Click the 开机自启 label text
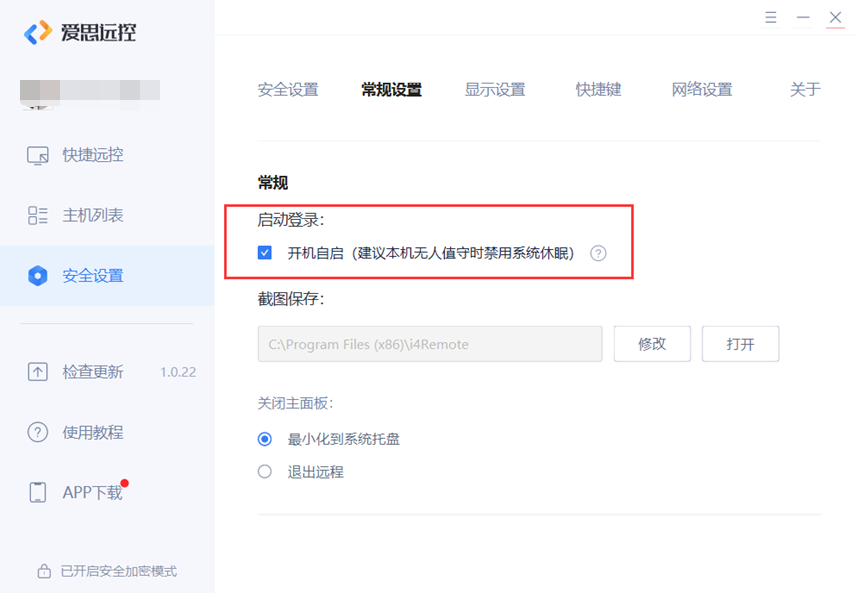 click(x=431, y=253)
